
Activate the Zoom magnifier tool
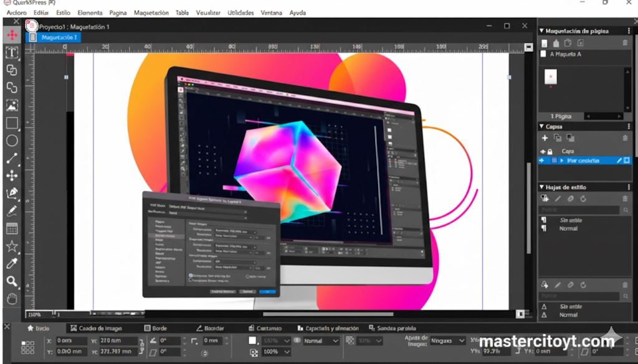point(11,282)
